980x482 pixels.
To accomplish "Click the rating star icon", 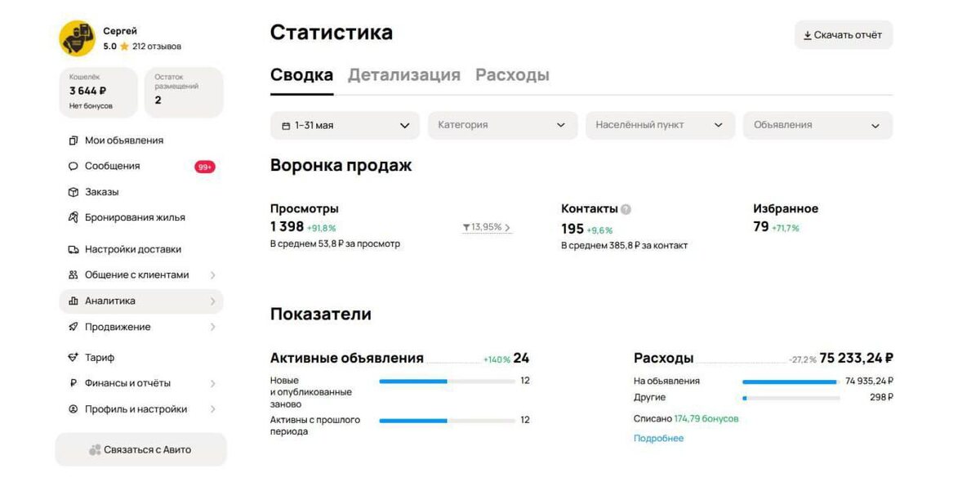I will point(124,47).
